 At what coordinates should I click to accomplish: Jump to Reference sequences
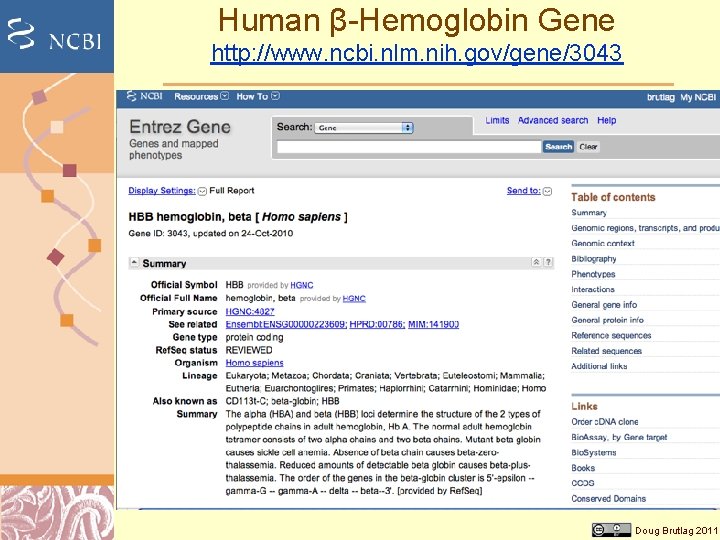coord(611,336)
